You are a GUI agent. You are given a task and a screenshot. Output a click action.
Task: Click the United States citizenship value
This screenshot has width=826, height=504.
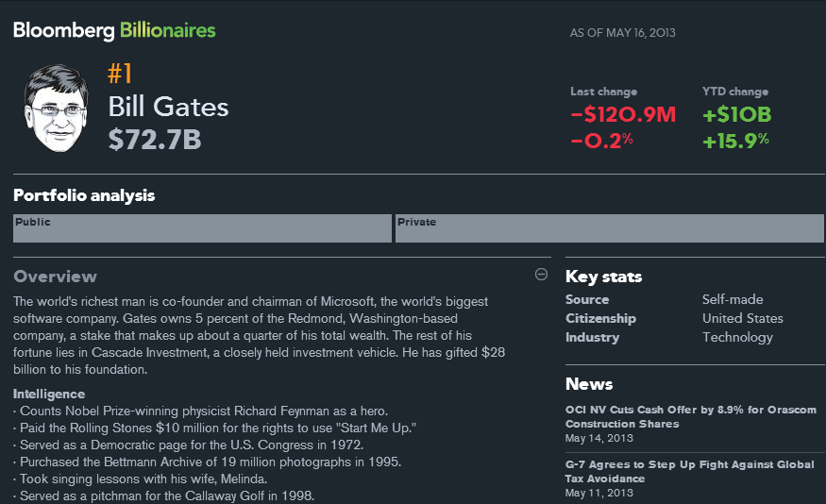(742, 318)
